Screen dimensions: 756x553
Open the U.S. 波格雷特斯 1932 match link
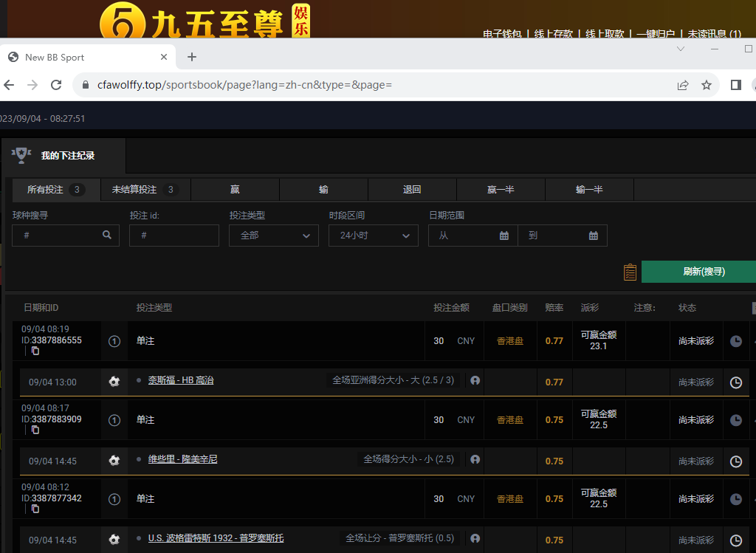coord(216,538)
